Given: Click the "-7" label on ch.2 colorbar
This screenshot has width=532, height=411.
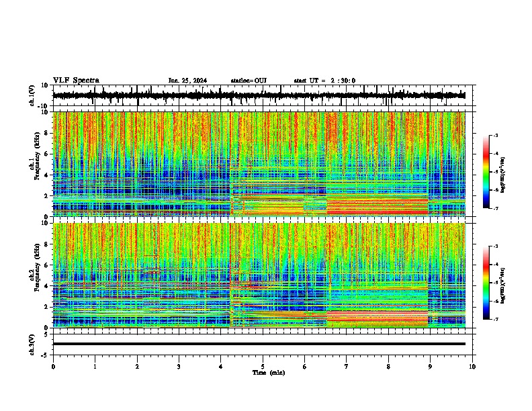Looking at the screenshot, I should 495,319.
